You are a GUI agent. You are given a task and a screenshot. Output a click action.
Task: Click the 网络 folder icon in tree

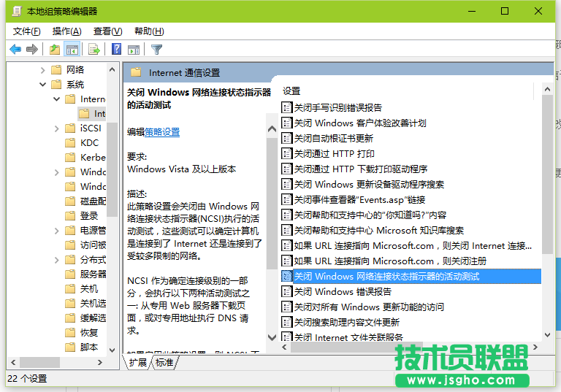pyautogui.click(x=56, y=69)
